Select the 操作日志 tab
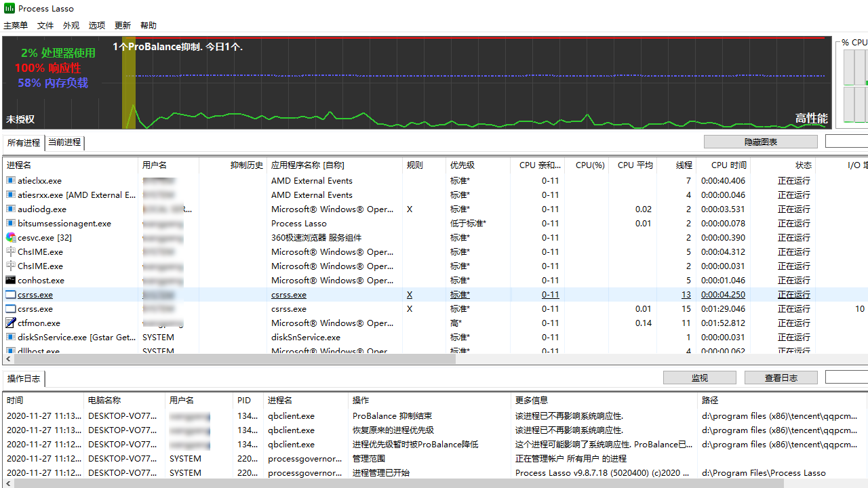 coord(24,378)
